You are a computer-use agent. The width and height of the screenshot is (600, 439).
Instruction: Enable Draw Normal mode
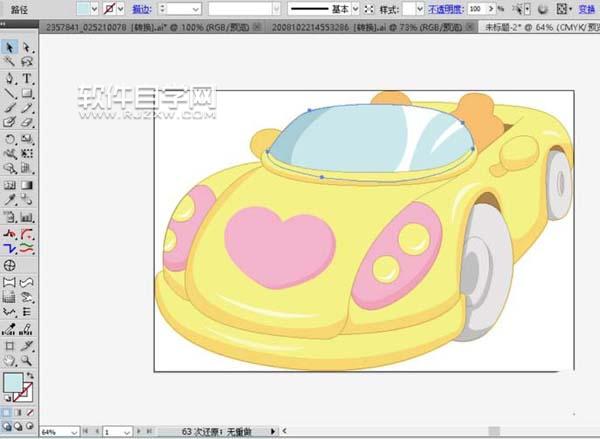pos(7,426)
